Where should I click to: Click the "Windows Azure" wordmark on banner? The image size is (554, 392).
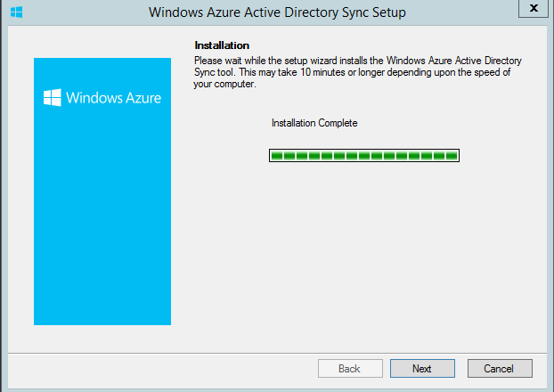click(x=113, y=98)
